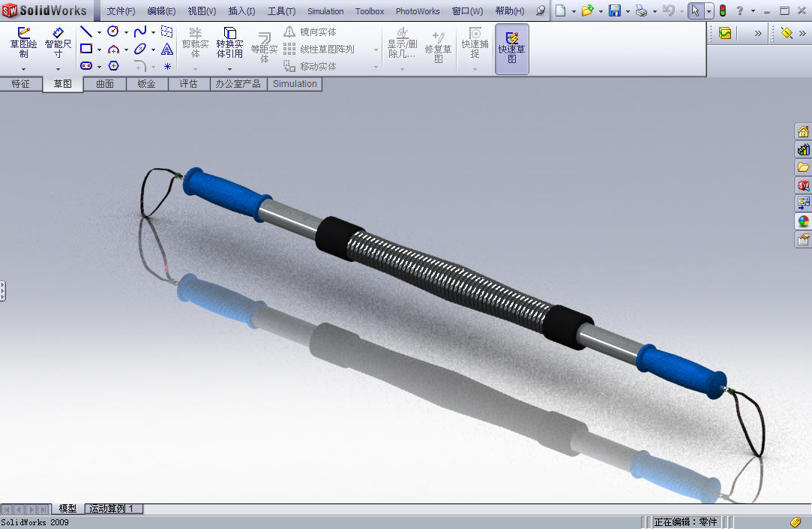This screenshot has height=529, width=812.
Task: Switch to the 评估 evaluate tab
Action: click(188, 84)
